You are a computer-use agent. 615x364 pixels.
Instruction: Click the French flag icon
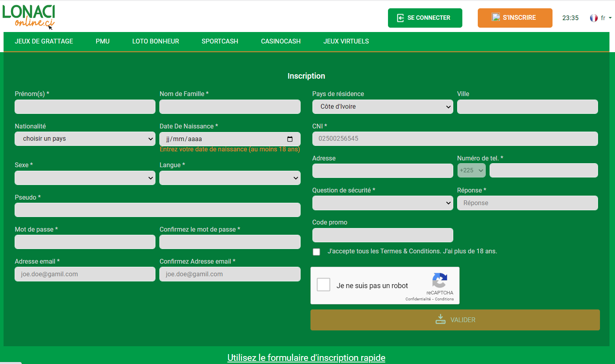coord(594,18)
